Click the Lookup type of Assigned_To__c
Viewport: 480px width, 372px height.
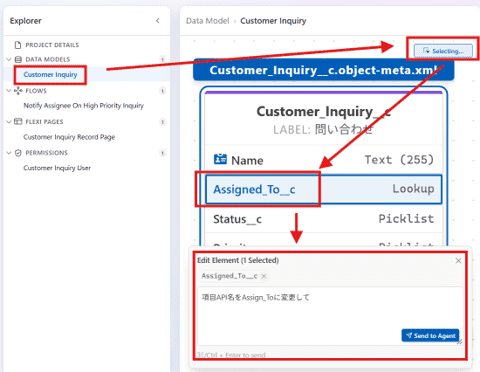tap(413, 189)
